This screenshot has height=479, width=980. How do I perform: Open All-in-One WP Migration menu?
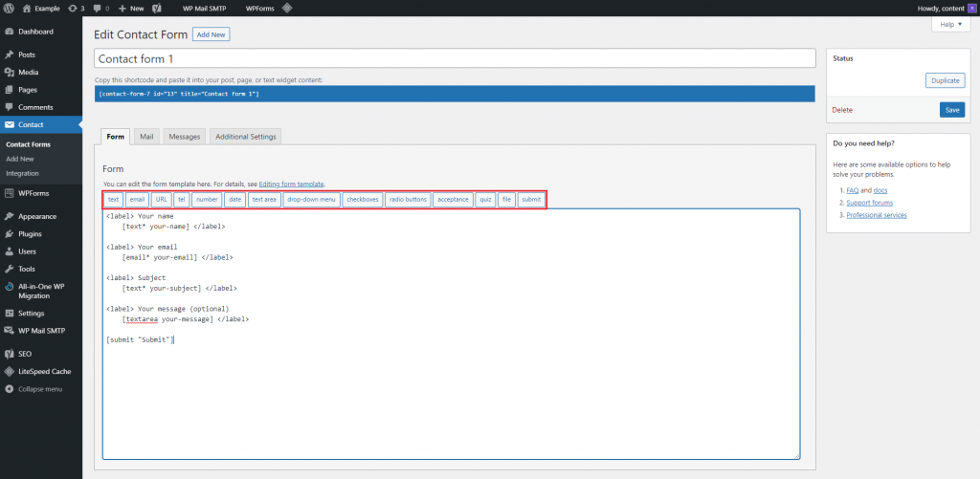(x=40, y=291)
